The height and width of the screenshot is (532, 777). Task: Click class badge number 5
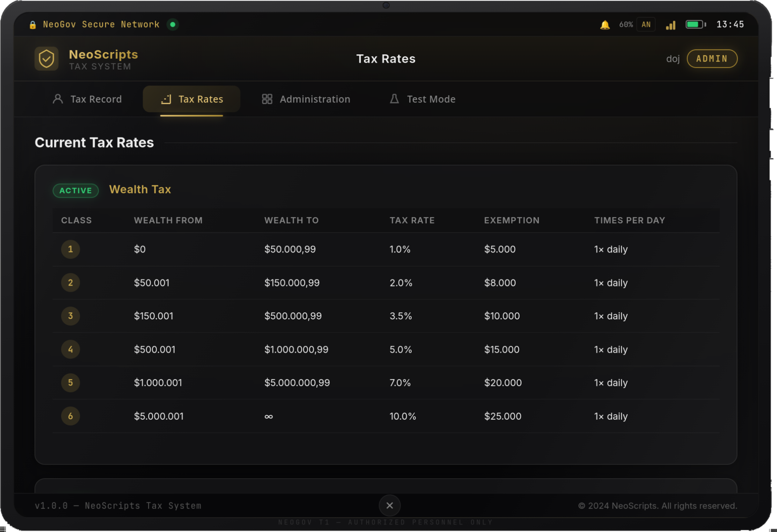pos(70,382)
